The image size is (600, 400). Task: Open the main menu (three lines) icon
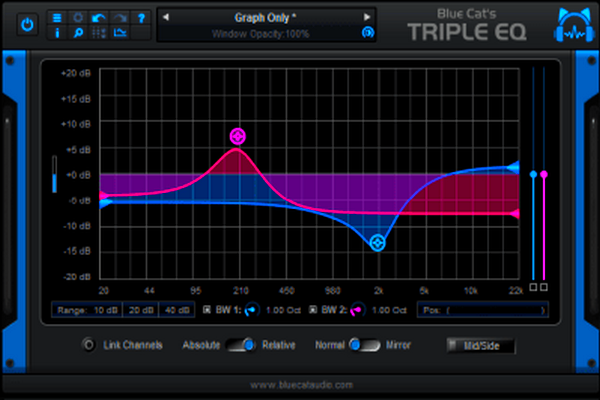57,18
